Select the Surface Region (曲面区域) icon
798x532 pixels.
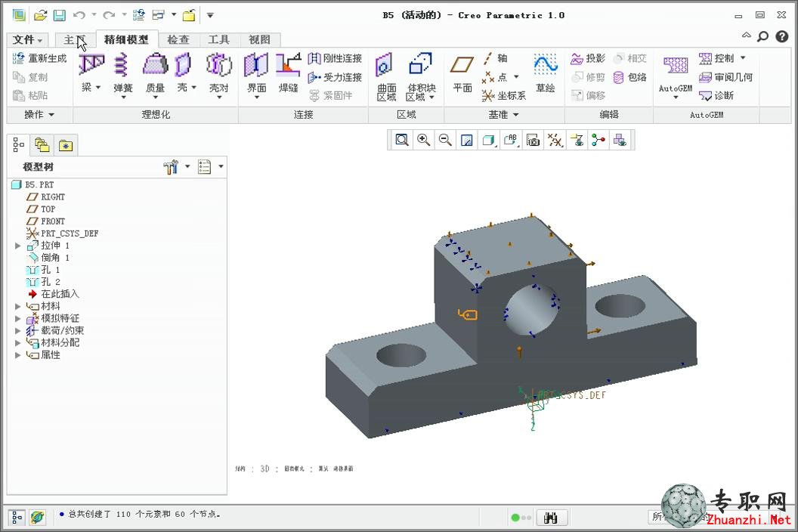pyautogui.click(x=384, y=65)
